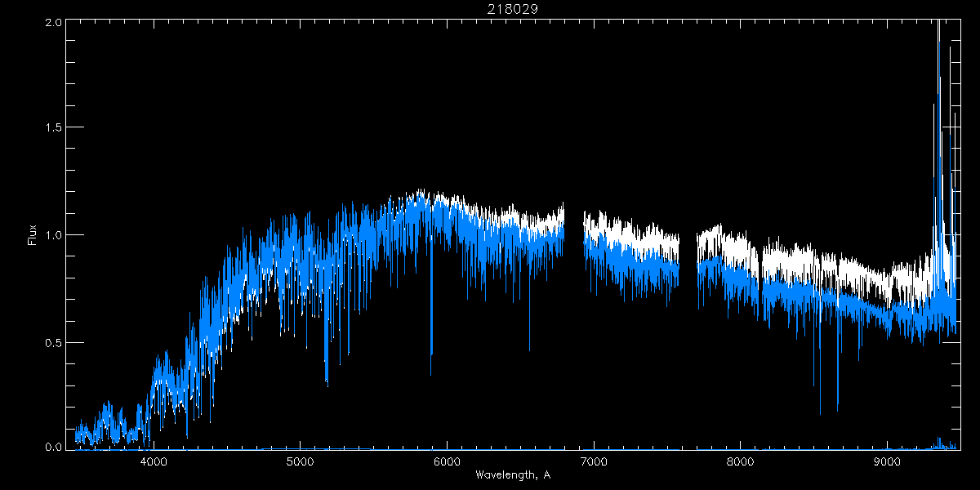Select the 7000 x-axis tick label
The height and width of the screenshot is (490, 980).
pyautogui.click(x=594, y=460)
